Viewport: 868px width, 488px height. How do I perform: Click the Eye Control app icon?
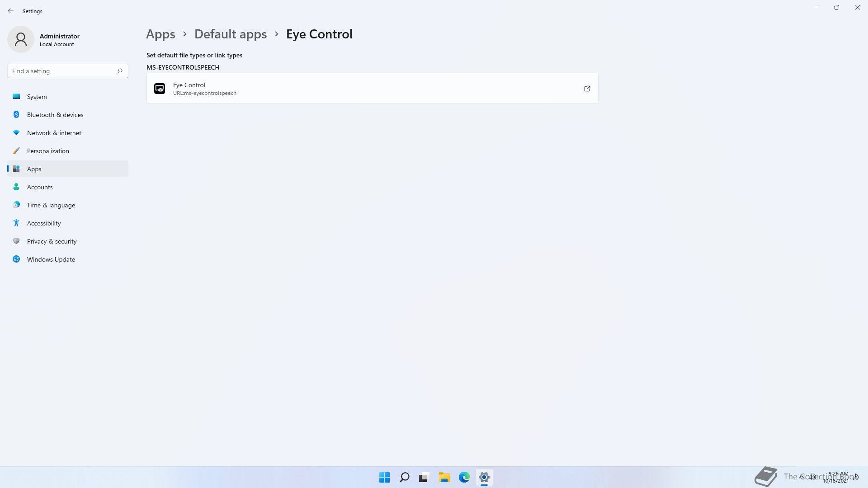coord(160,89)
